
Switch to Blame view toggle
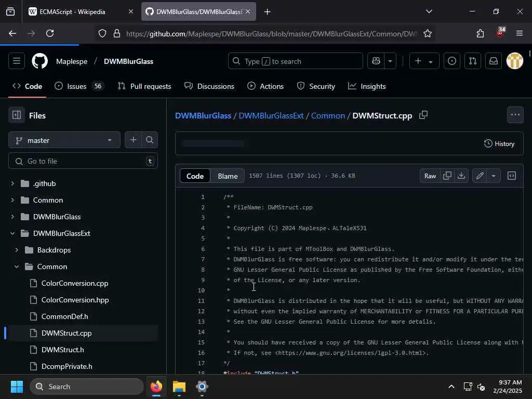[x=228, y=176]
